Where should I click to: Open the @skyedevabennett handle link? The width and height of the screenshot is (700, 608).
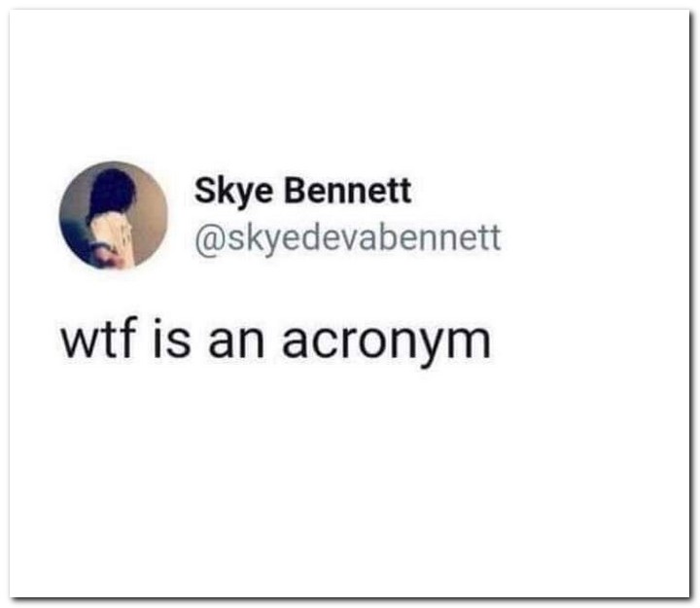tap(348, 239)
